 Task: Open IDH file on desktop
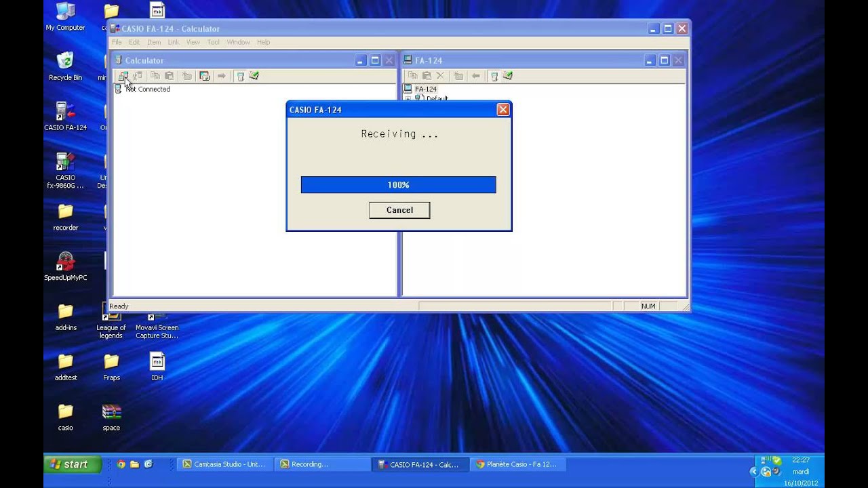point(157,367)
